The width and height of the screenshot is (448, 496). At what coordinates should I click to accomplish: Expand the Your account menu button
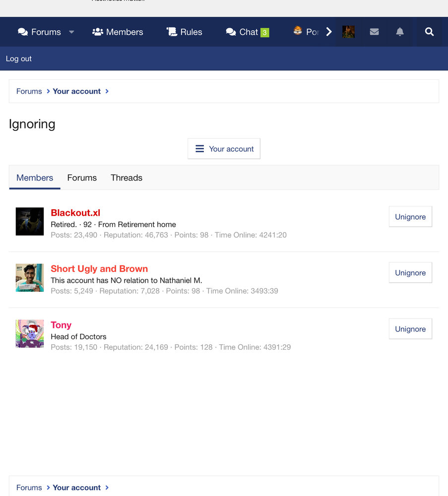tap(224, 149)
